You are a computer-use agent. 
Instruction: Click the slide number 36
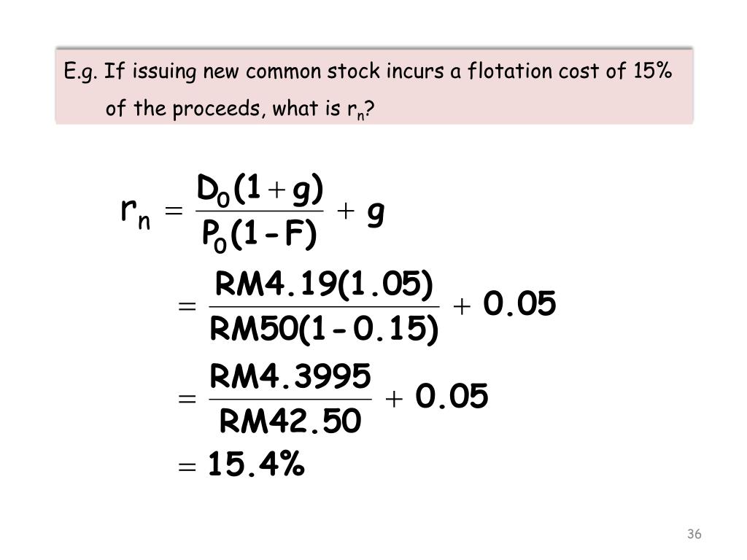tap(694, 534)
